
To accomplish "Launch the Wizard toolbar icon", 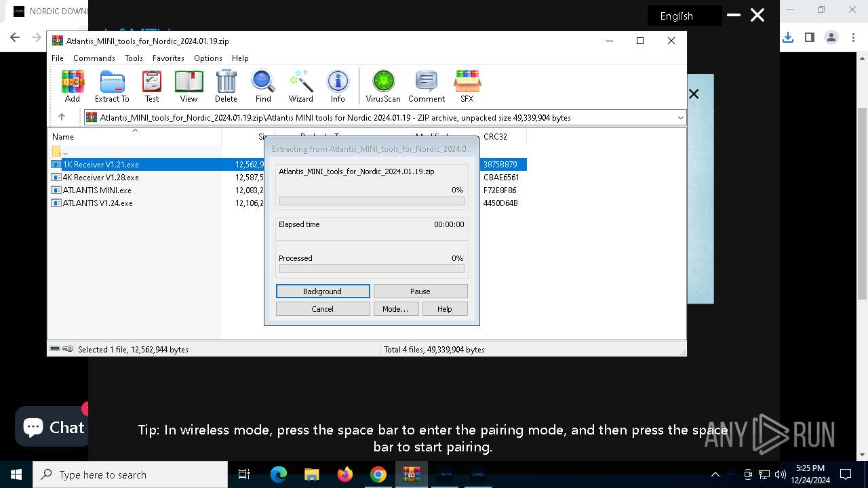I will point(301,86).
